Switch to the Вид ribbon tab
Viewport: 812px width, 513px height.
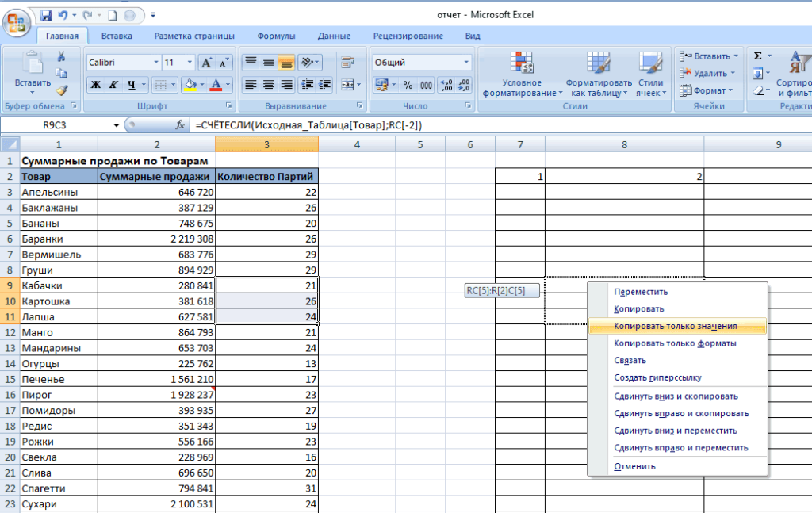[x=473, y=36]
